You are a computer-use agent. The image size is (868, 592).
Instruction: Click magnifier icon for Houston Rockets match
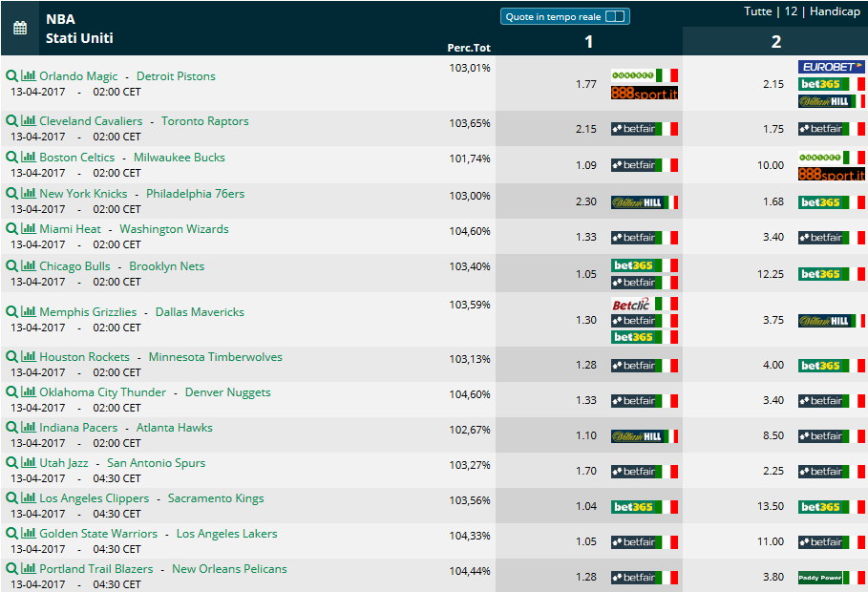pyautogui.click(x=11, y=357)
